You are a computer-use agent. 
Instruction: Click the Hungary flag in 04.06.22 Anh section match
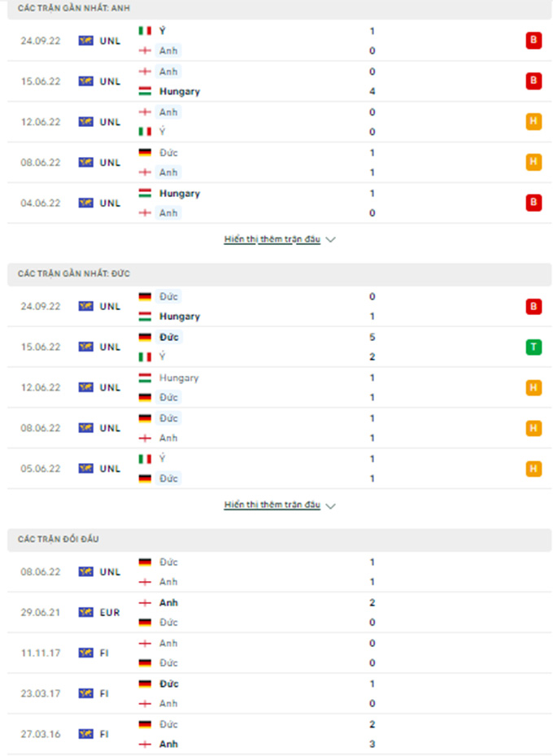click(146, 194)
